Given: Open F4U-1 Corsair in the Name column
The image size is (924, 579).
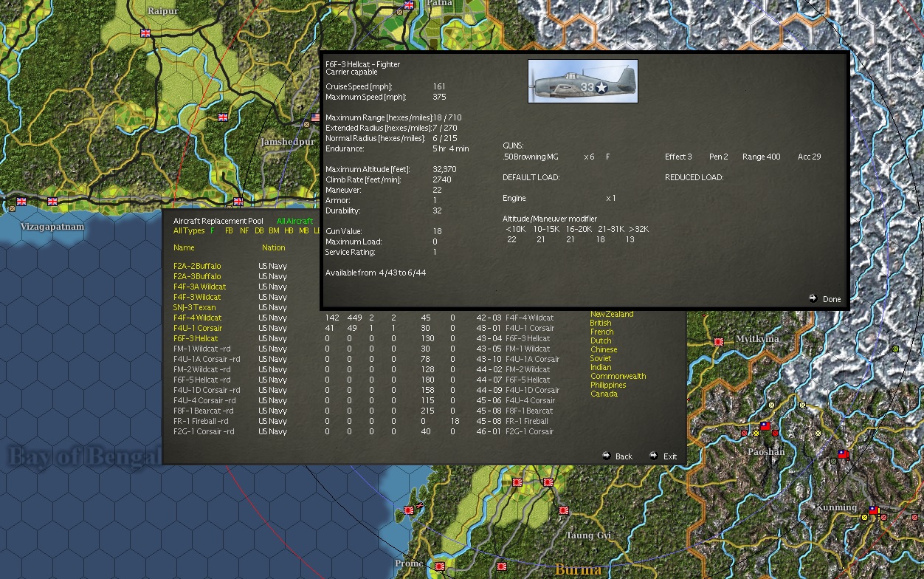Looking at the screenshot, I should [198, 328].
